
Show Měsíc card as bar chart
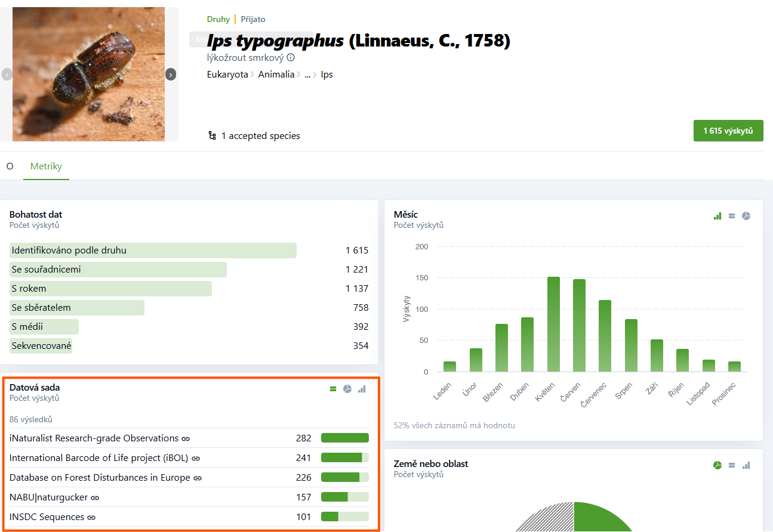(x=717, y=216)
